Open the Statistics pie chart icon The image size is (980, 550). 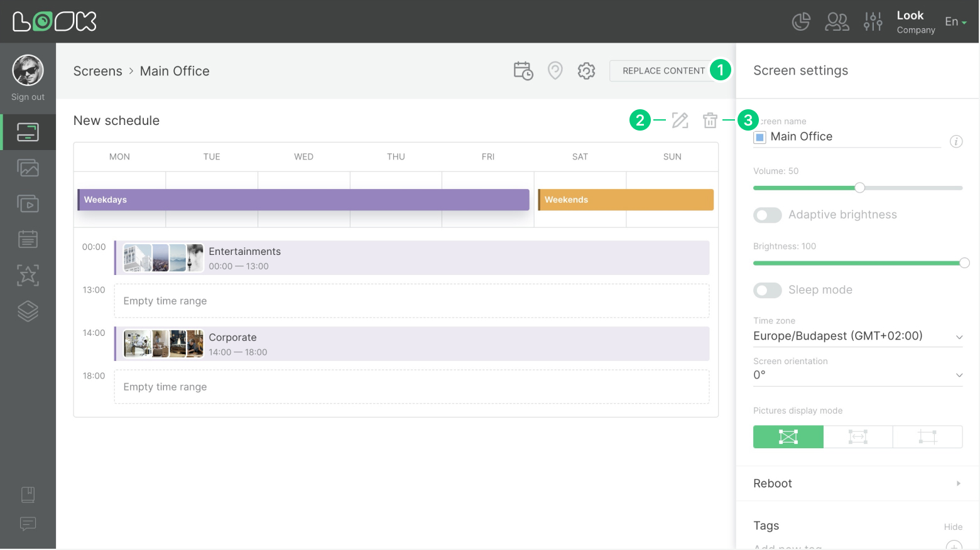point(801,21)
